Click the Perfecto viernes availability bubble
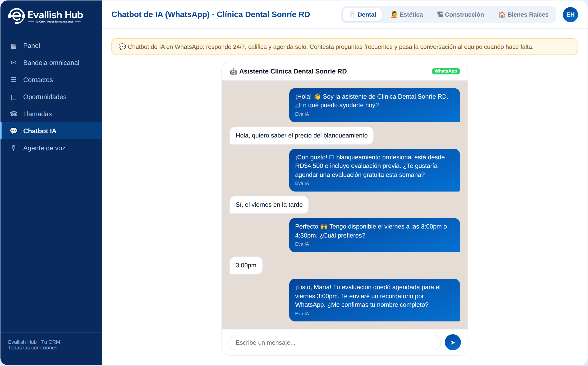The height and width of the screenshot is (366, 588). click(x=374, y=235)
